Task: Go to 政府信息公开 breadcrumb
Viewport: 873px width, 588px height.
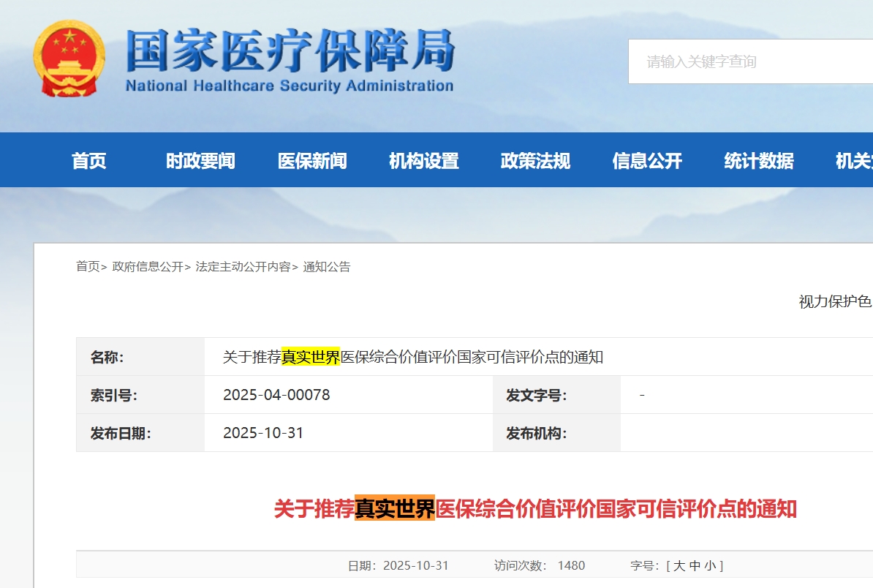Action: [x=148, y=267]
